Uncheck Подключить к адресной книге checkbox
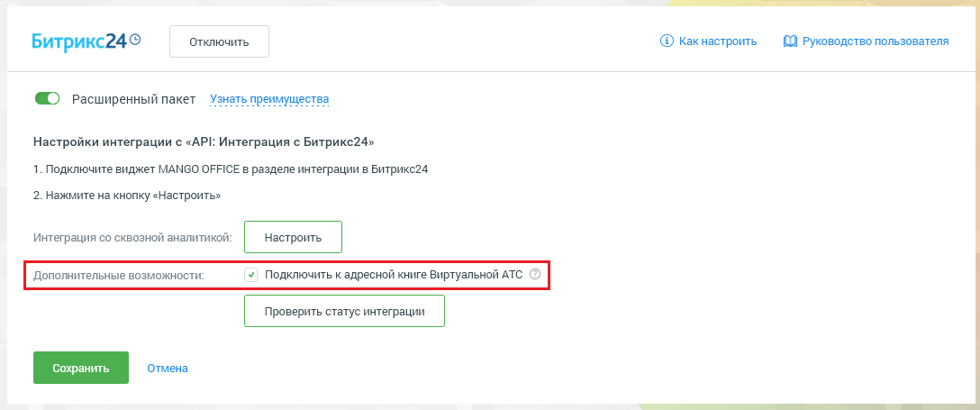Viewport: 980px width, 410px height. pos(250,274)
